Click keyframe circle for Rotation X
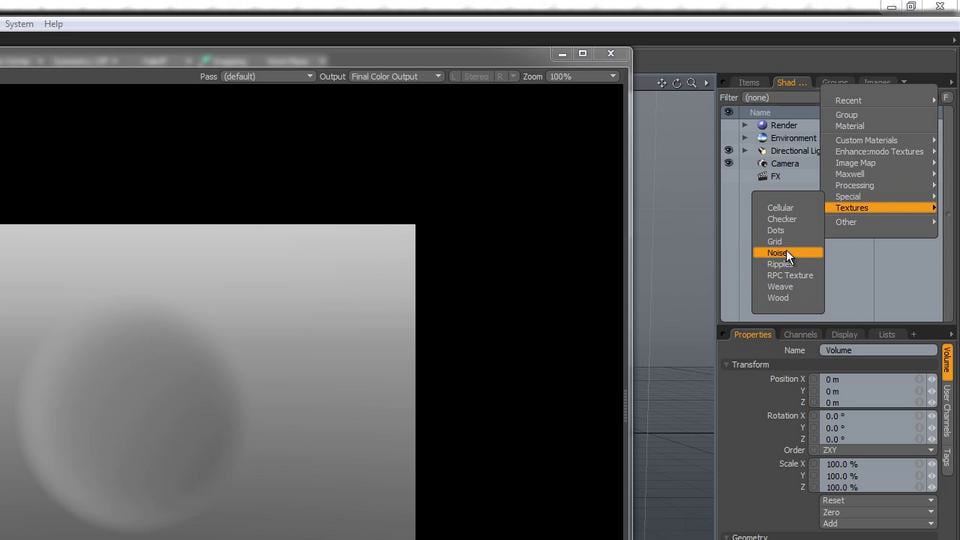The image size is (960, 540). click(x=919, y=416)
